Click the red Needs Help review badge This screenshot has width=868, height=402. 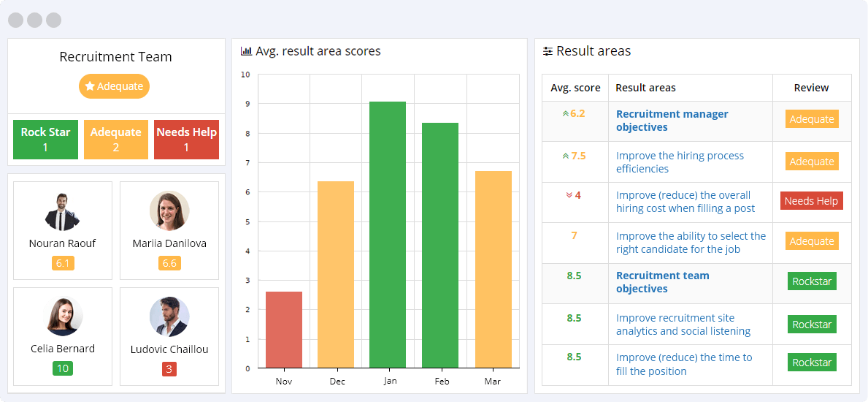(x=812, y=201)
